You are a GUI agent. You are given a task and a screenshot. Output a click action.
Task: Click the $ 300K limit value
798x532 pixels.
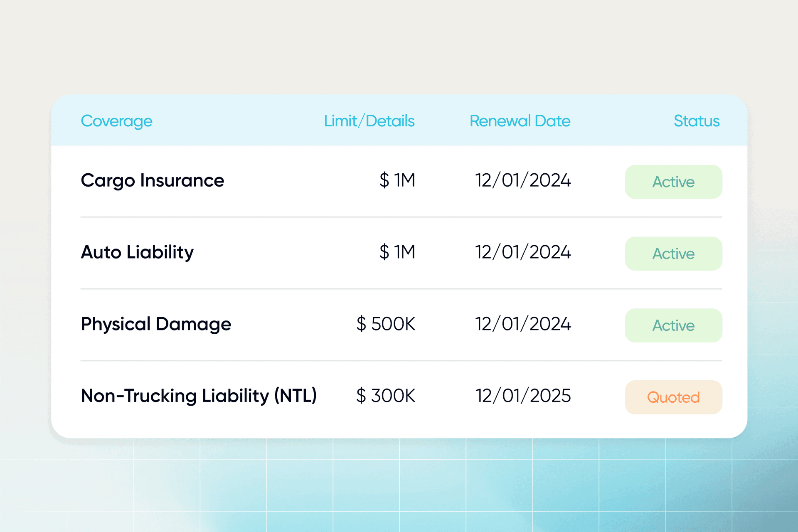tap(386, 396)
